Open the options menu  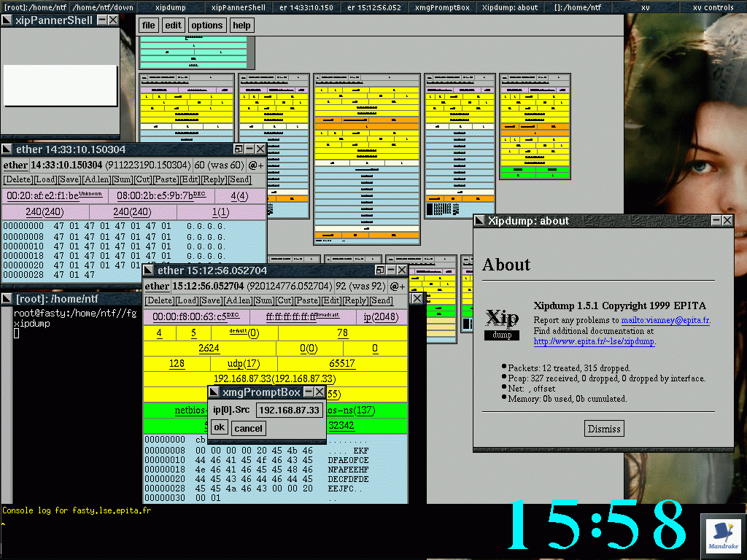pos(207,26)
